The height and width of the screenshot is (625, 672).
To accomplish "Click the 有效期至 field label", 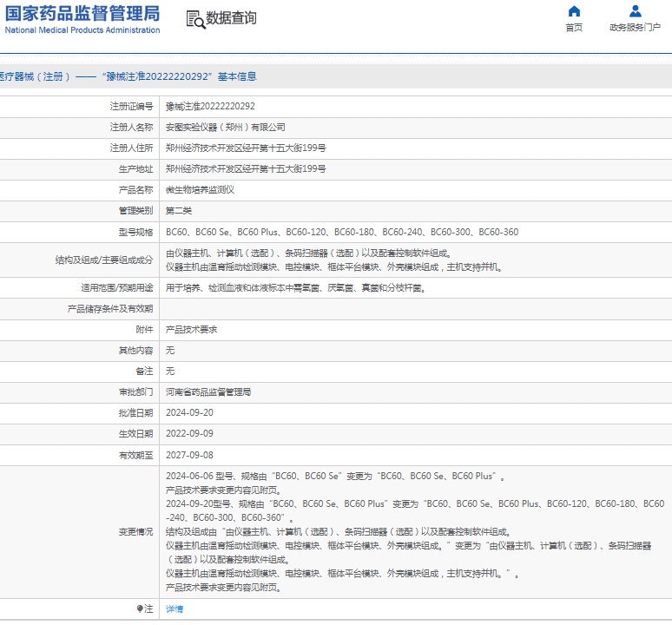I will coord(135,456).
